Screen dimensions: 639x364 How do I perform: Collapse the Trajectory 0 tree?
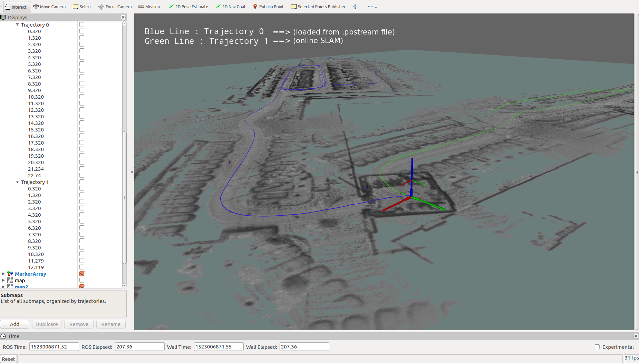[17, 24]
